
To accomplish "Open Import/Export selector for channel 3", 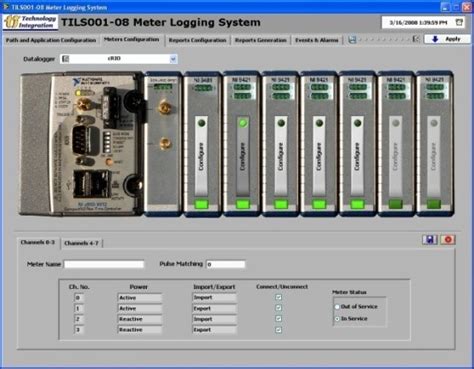I will coord(214,330).
